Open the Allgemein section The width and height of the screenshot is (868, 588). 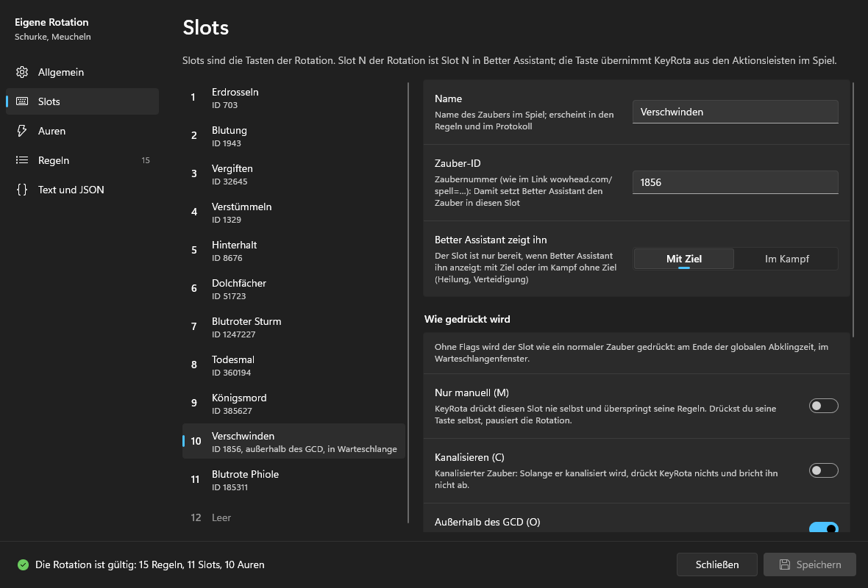click(82, 72)
